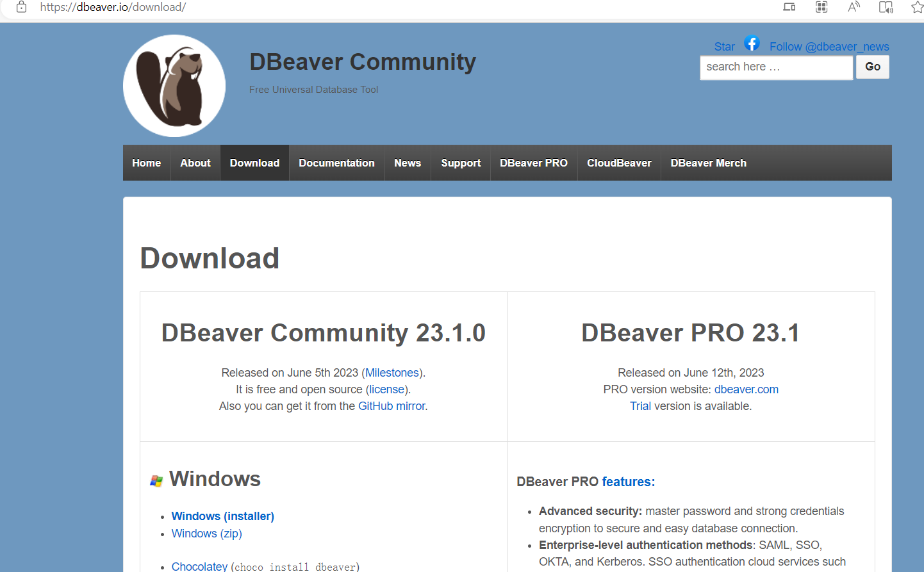Open the Milestones link
The image size is (924, 572).
coord(392,373)
